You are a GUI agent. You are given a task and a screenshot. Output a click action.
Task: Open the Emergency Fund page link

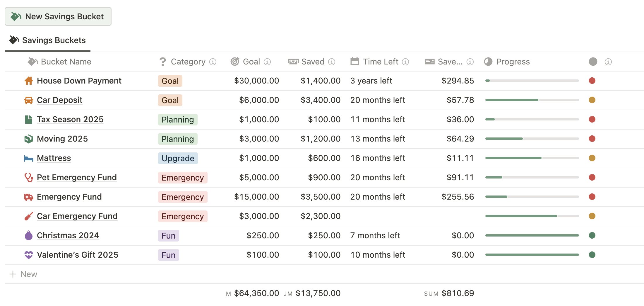tap(69, 197)
